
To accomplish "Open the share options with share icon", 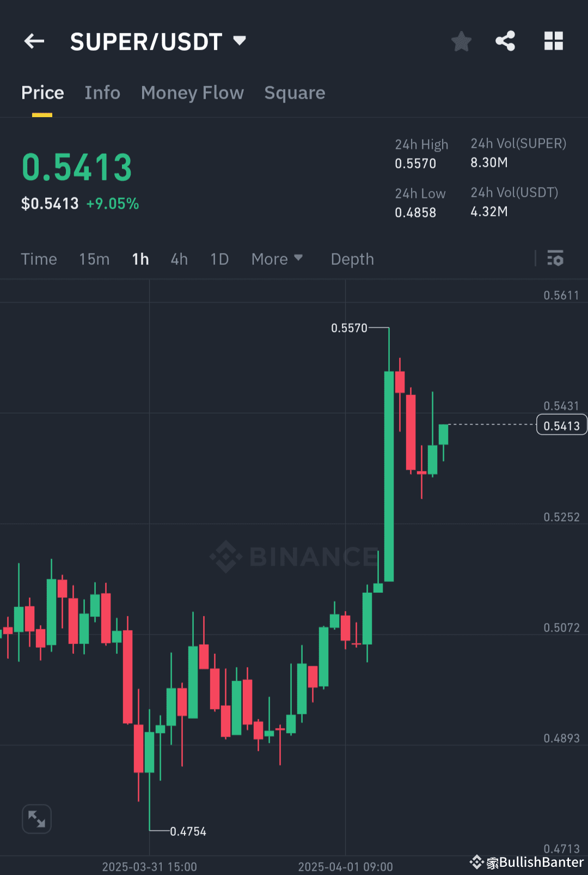I will tap(505, 41).
